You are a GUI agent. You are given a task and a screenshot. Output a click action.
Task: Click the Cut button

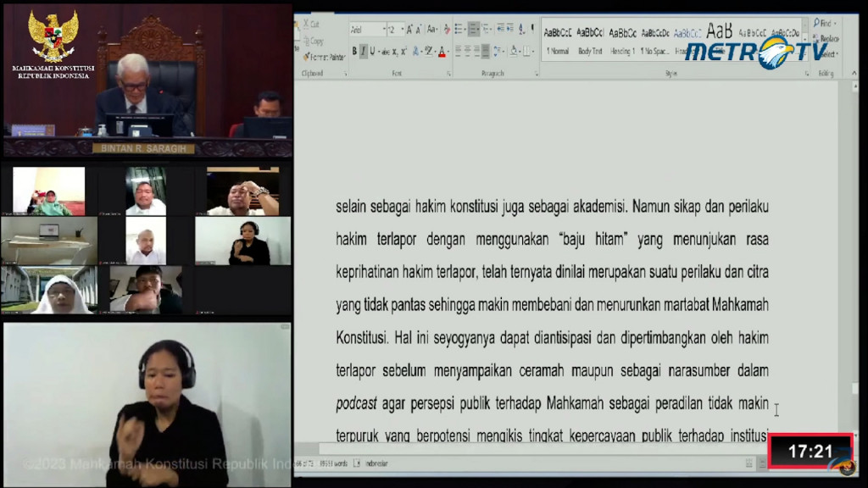pos(312,25)
